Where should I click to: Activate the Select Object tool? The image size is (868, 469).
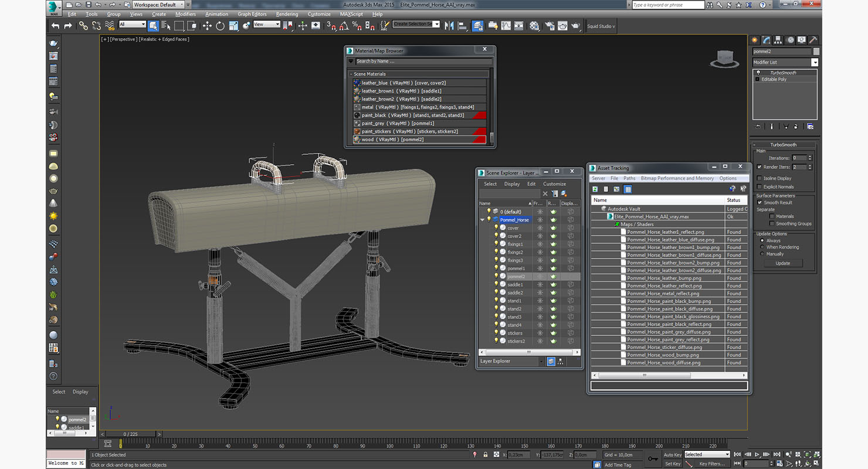153,26
